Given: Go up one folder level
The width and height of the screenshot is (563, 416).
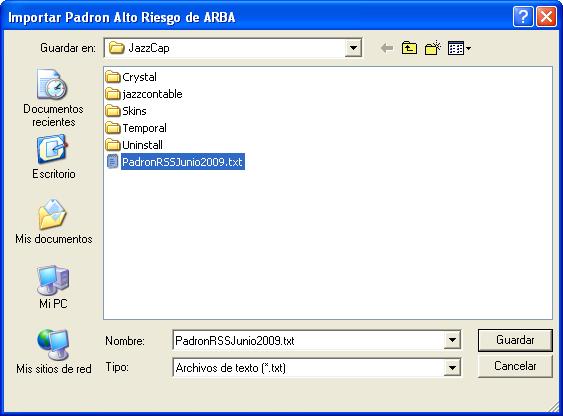Looking at the screenshot, I should point(409,48).
